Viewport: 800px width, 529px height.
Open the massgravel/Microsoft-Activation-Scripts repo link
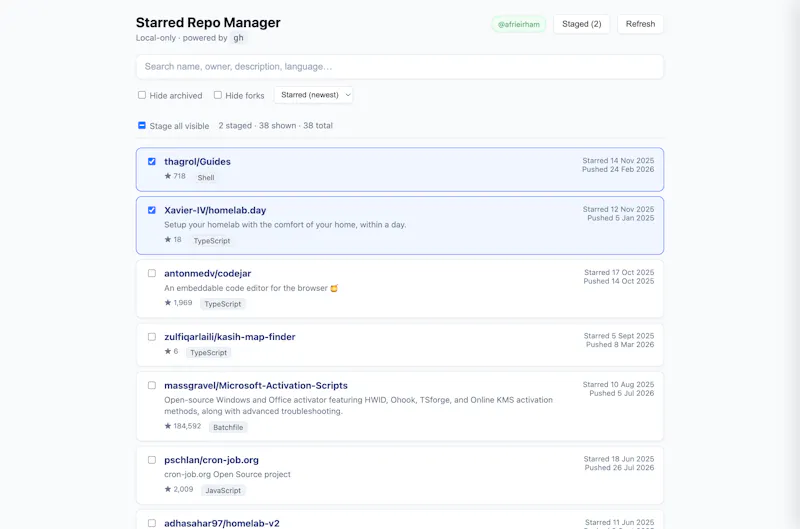pos(256,386)
